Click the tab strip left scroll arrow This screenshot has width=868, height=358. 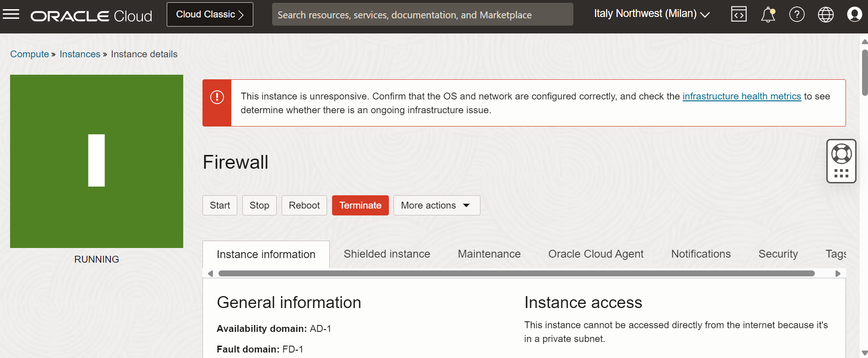pyautogui.click(x=210, y=274)
